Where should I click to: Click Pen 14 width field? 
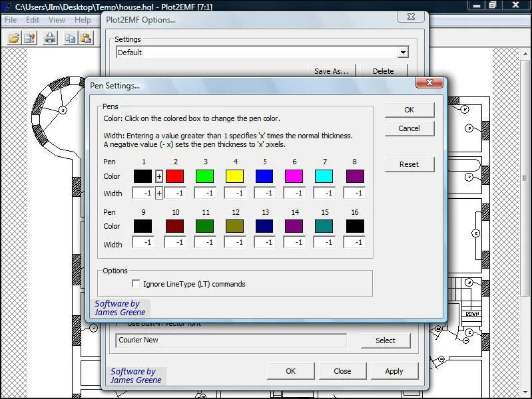coord(294,242)
